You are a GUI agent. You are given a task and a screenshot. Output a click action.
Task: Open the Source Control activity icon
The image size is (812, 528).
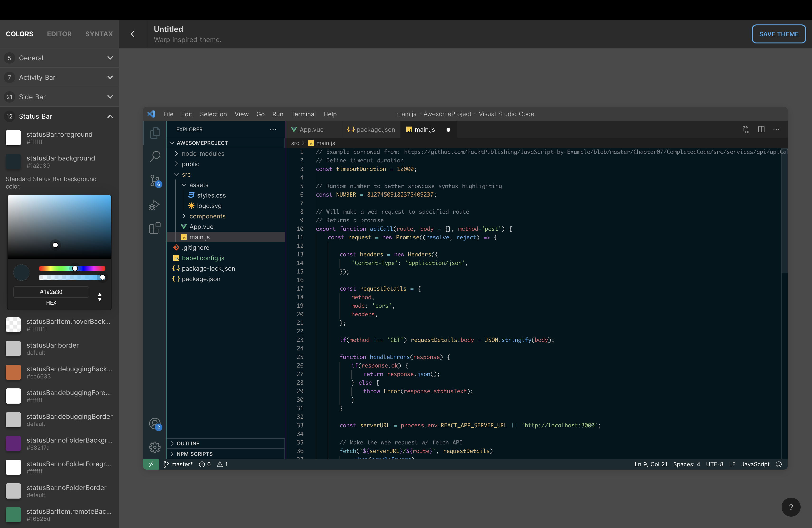(155, 180)
